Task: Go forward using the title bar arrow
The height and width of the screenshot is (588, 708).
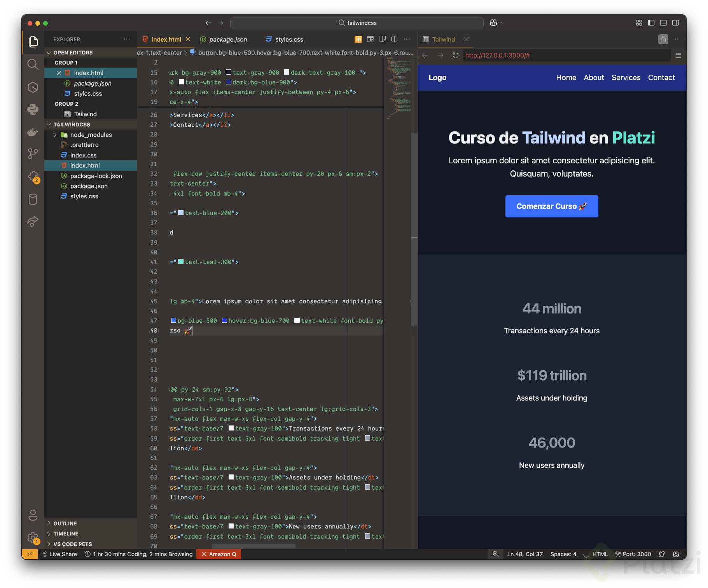Action: click(221, 23)
